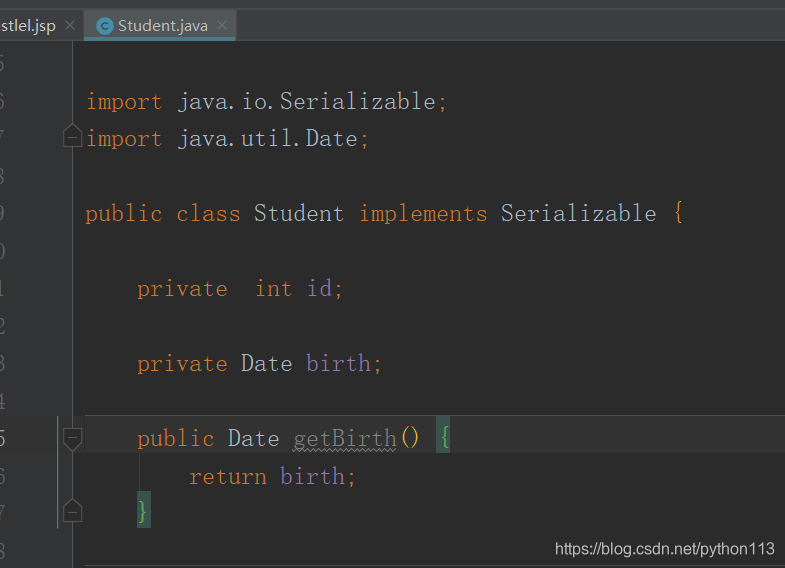Click the highlighted opening brace after getBirth()
The height and width of the screenshot is (568, 785).
coord(443,435)
